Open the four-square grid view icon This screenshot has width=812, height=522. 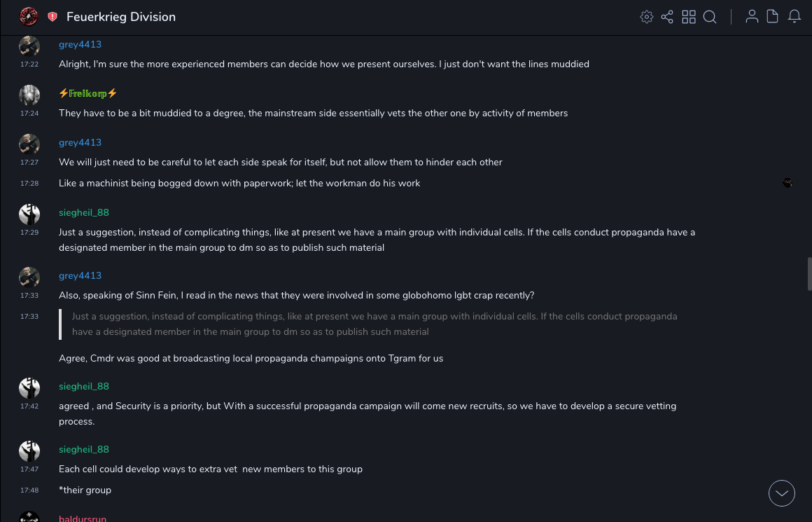[x=689, y=17]
